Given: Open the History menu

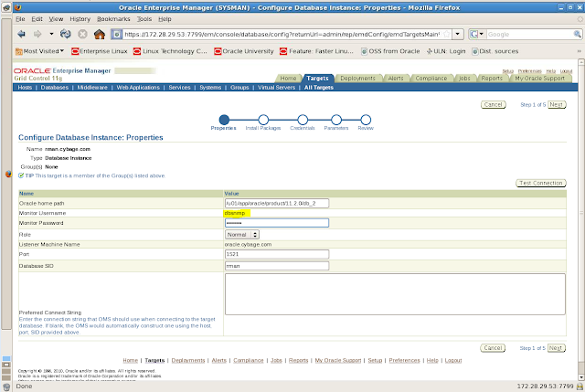Looking at the screenshot, I should [80, 19].
